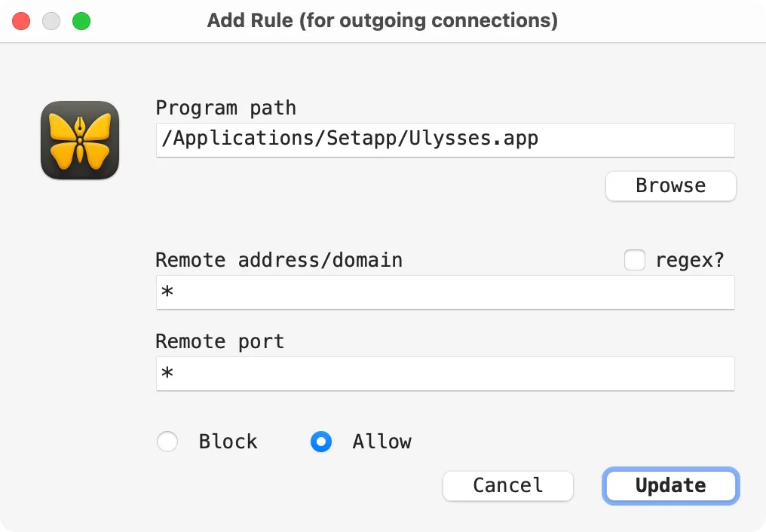Click the "Allow" option label text
This screenshot has width=766, height=532.
[x=382, y=442]
